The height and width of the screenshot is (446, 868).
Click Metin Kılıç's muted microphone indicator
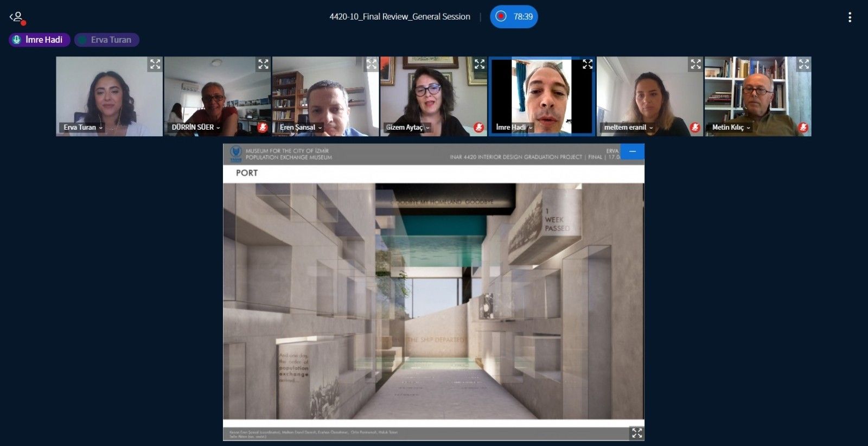click(x=803, y=128)
